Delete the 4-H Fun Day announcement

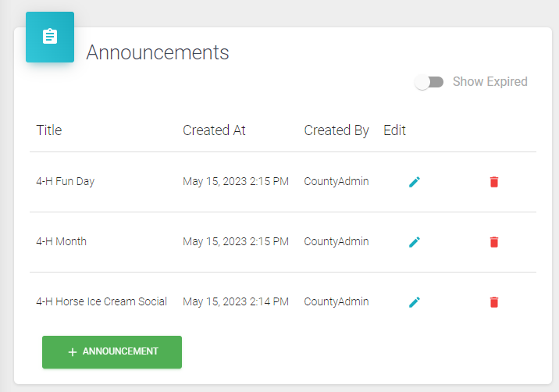[494, 182]
